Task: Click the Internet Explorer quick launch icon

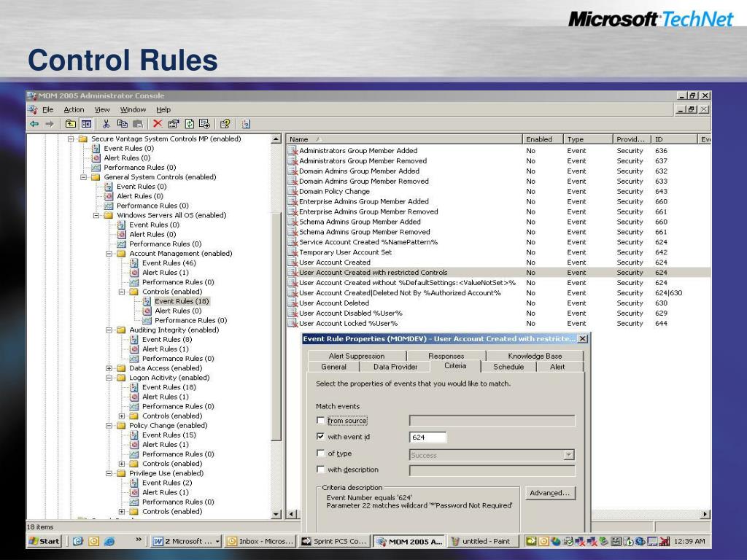Action: (x=109, y=541)
